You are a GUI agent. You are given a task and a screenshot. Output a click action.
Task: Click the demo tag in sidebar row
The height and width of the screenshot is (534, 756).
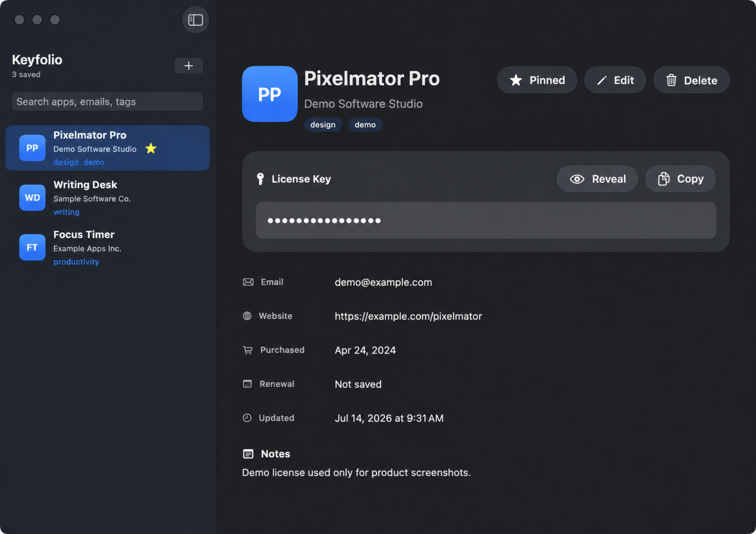coord(93,162)
